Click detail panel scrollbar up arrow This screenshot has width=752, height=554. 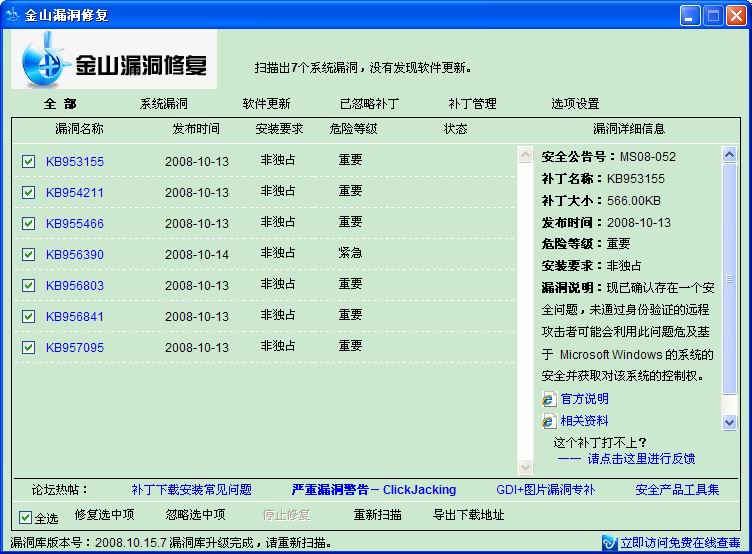click(729, 154)
